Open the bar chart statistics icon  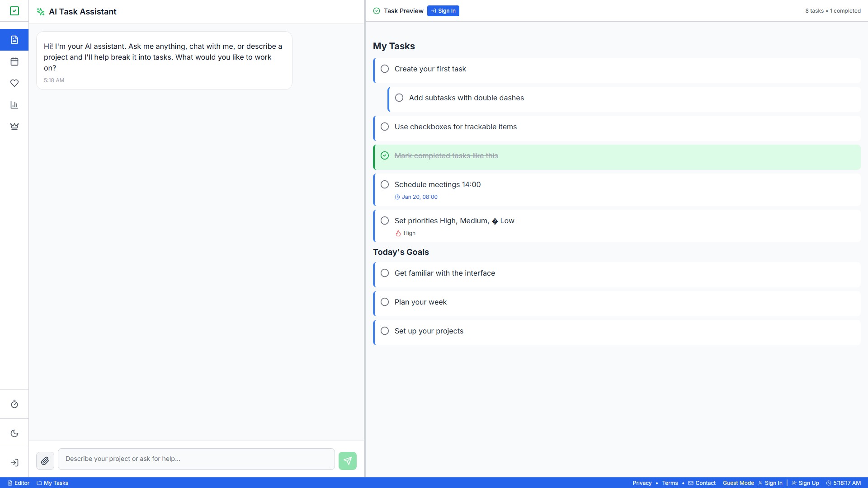coord(14,105)
